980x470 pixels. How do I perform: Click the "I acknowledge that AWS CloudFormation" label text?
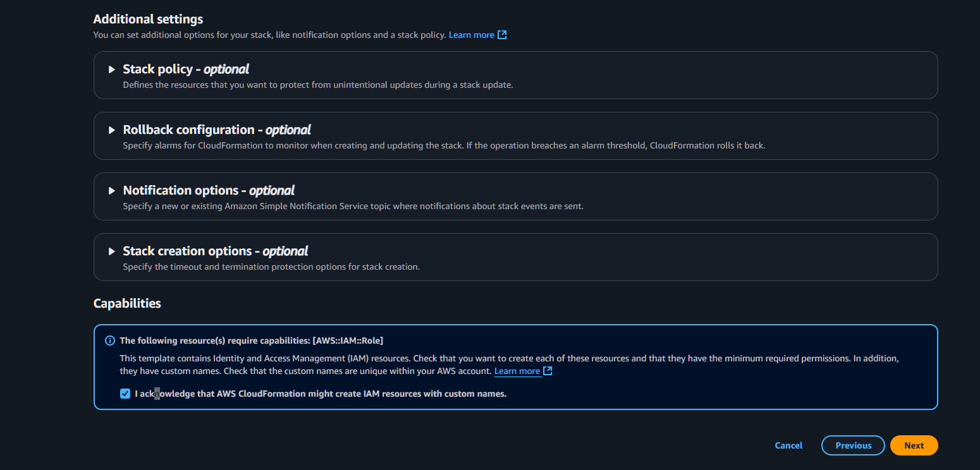point(321,394)
